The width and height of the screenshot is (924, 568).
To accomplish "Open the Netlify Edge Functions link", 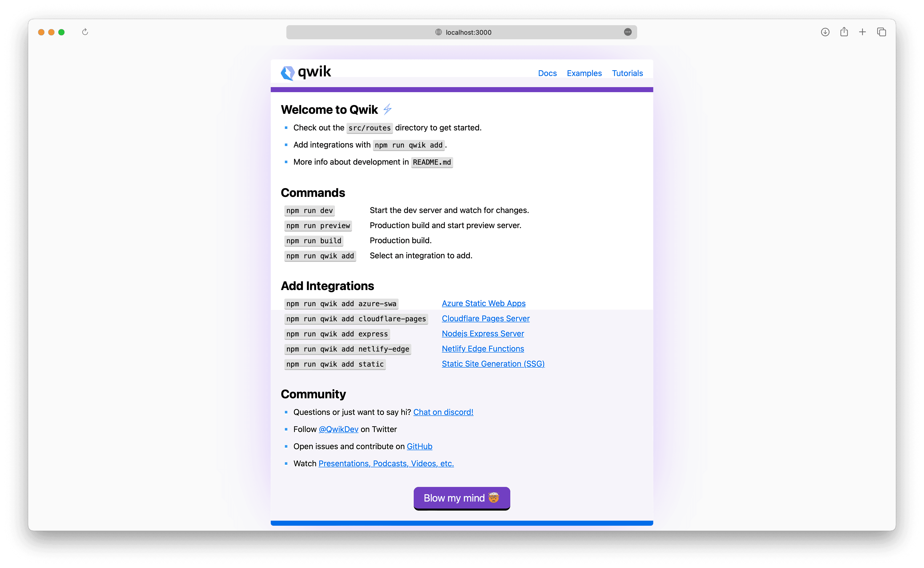I will (x=482, y=349).
